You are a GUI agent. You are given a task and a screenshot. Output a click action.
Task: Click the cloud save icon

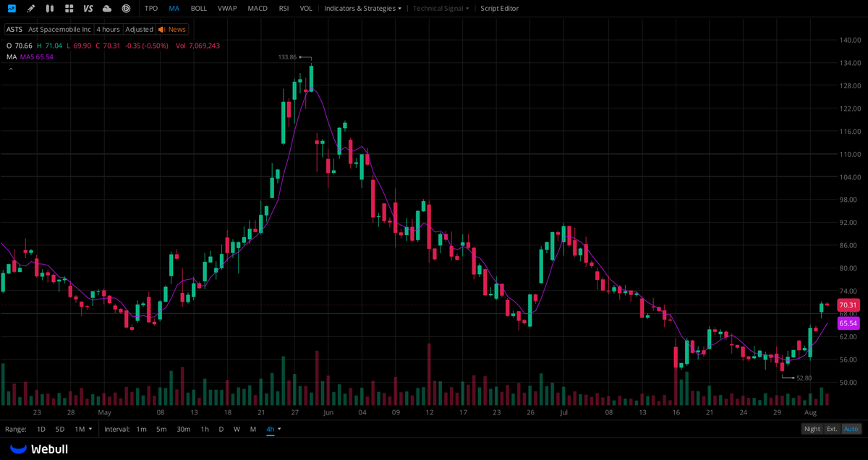click(x=107, y=9)
